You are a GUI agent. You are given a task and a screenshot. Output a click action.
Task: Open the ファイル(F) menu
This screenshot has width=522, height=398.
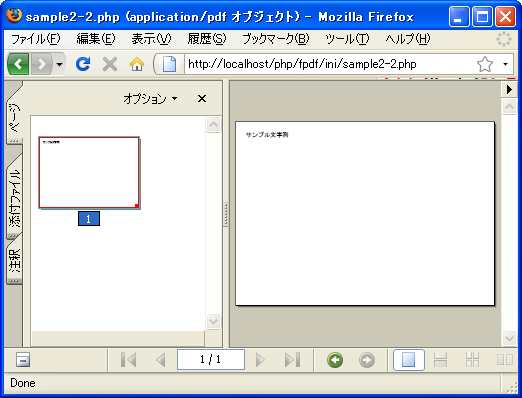[36, 39]
